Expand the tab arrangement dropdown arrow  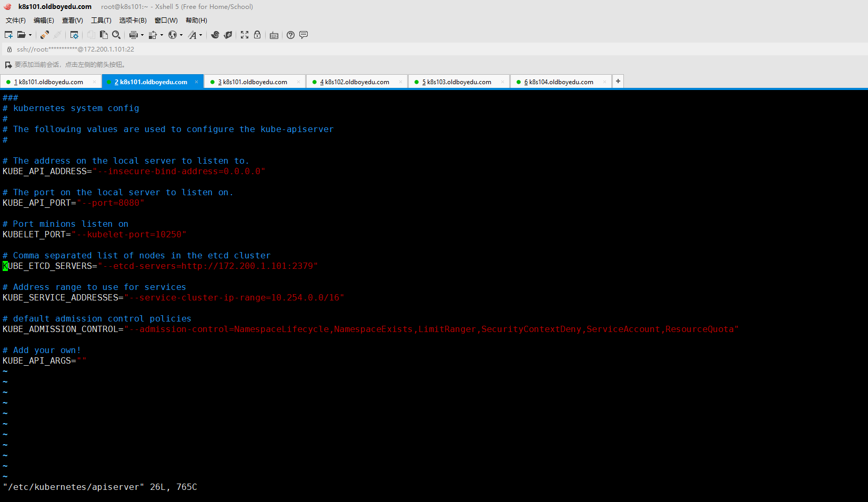coord(160,35)
